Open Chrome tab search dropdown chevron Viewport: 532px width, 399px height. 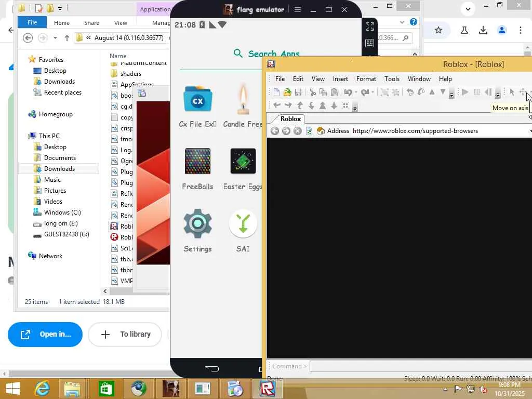(x=468, y=9)
